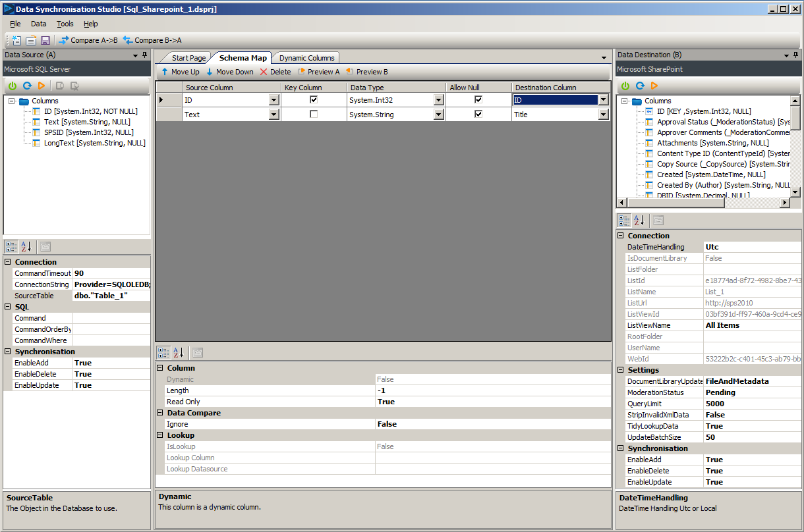The width and height of the screenshot is (804, 532).
Task: Pin the Data Source (A) panel
Action: pos(145,55)
